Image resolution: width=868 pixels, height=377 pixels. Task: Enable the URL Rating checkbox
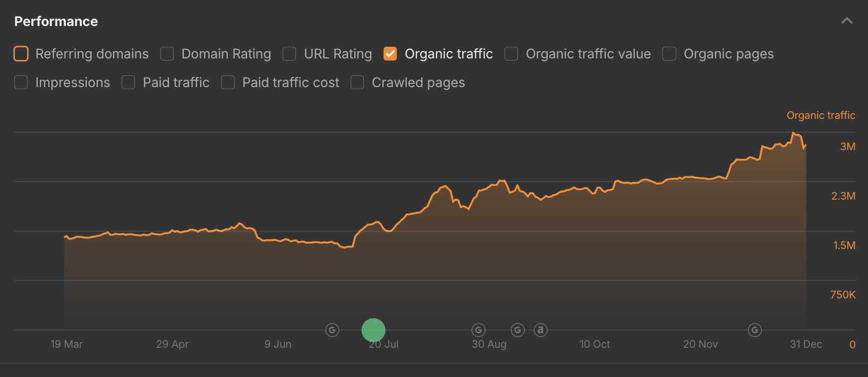(x=290, y=54)
